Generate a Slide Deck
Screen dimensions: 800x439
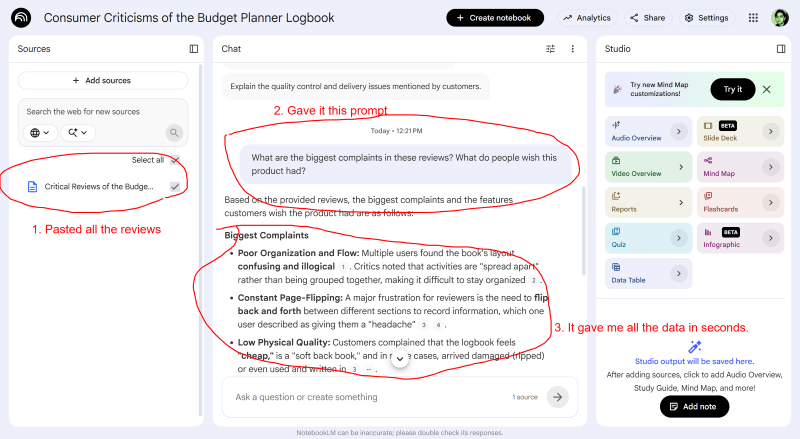(740, 132)
